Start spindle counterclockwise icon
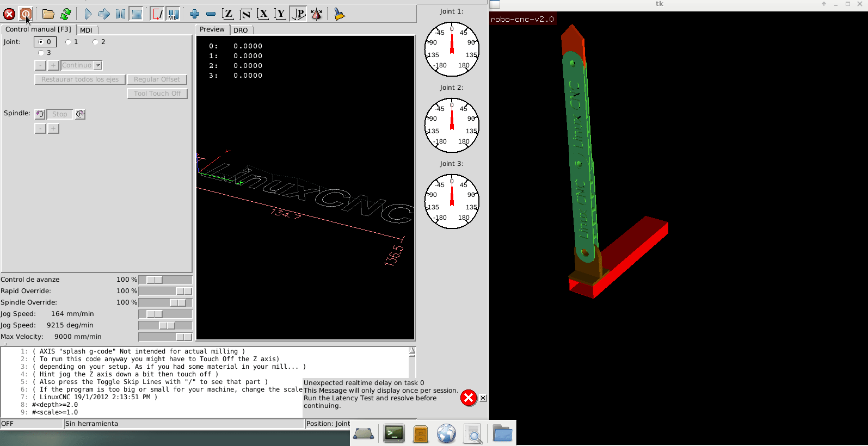 pos(40,114)
